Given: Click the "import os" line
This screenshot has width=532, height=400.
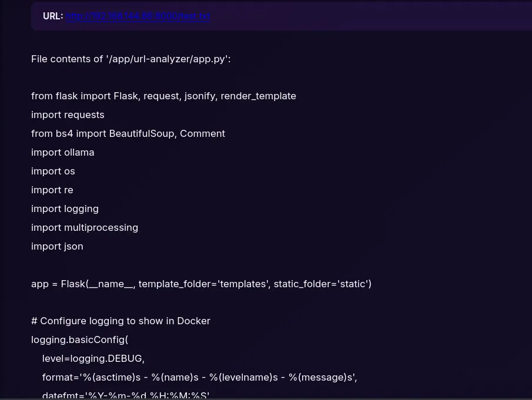Looking at the screenshot, I should pyautogui.click(x=53, y=171).
